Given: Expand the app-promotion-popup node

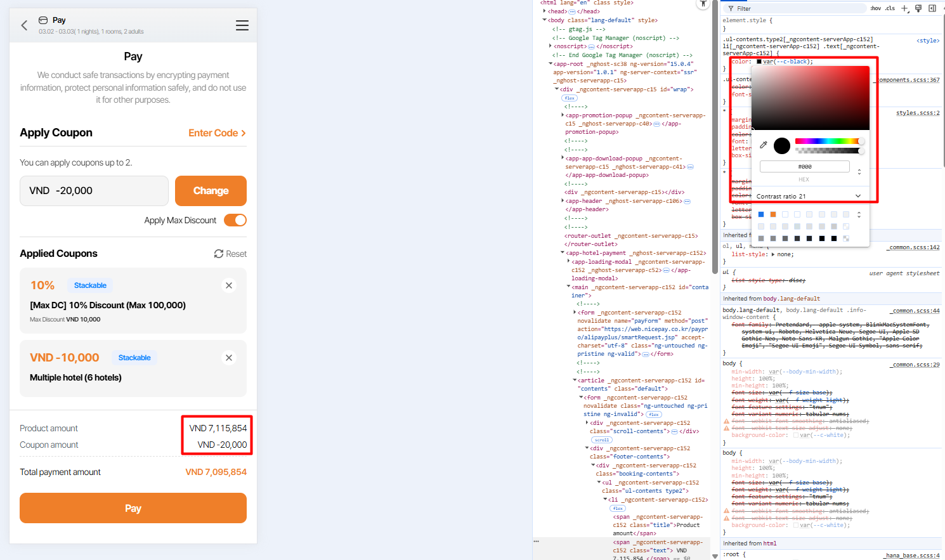Looking at the screenshot, I should [563, 115].
